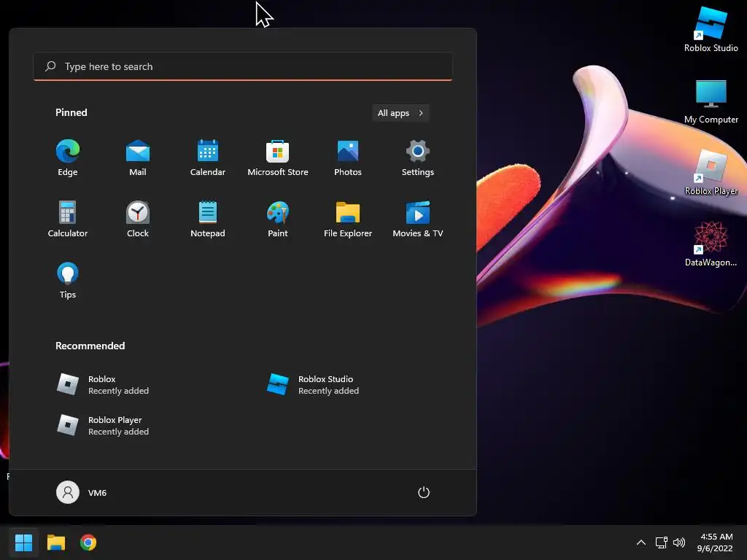Launch Movies & TV

[x=418, y=219]
